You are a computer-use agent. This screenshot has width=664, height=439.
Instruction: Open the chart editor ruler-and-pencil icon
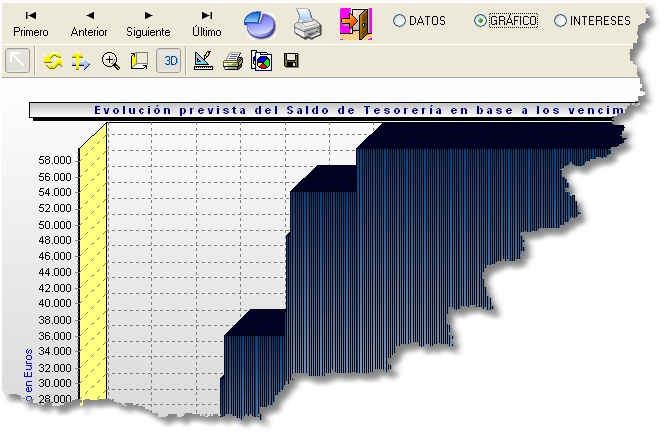(x=203, y=61)
